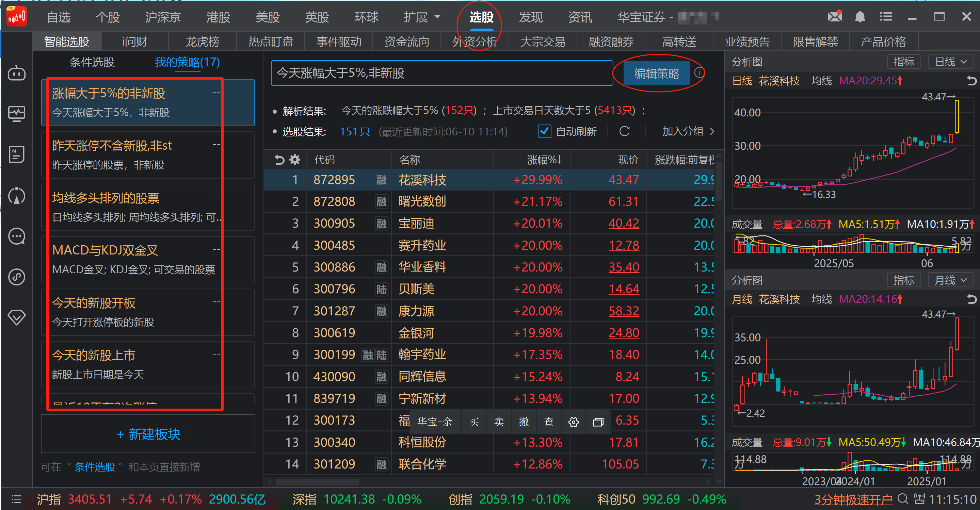Click the vertical scrollbar of the stock table
The width and height of the screenshot is (980, 510).
pyautogui.click(x=719, y=182)
